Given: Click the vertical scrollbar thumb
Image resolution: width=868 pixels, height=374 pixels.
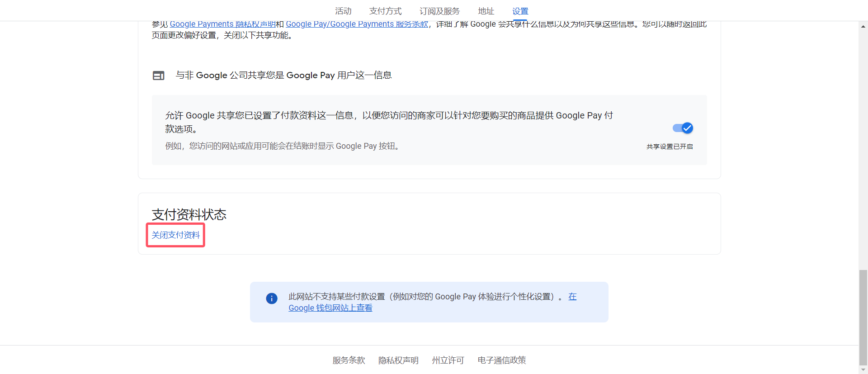Looking at the screenshot, I should click(863, 317).
